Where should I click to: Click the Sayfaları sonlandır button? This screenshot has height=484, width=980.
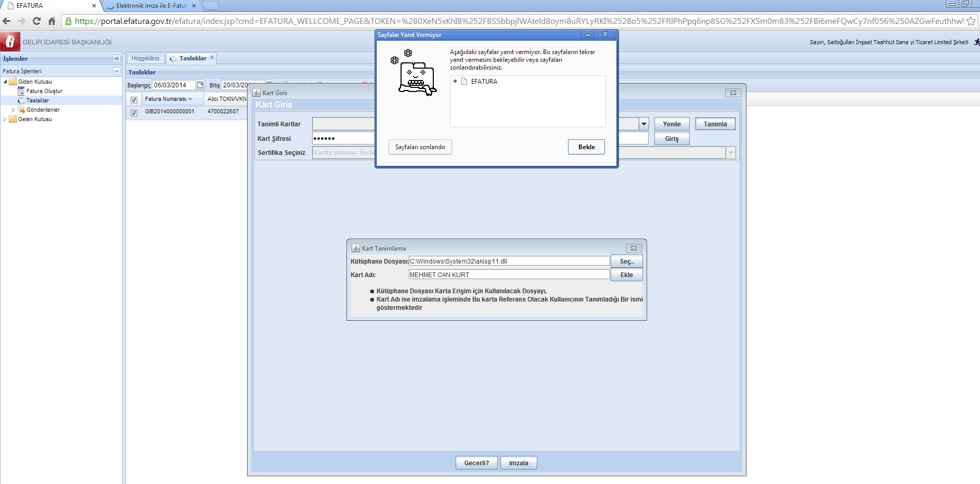pyautogui.click(x=420, y=147)
